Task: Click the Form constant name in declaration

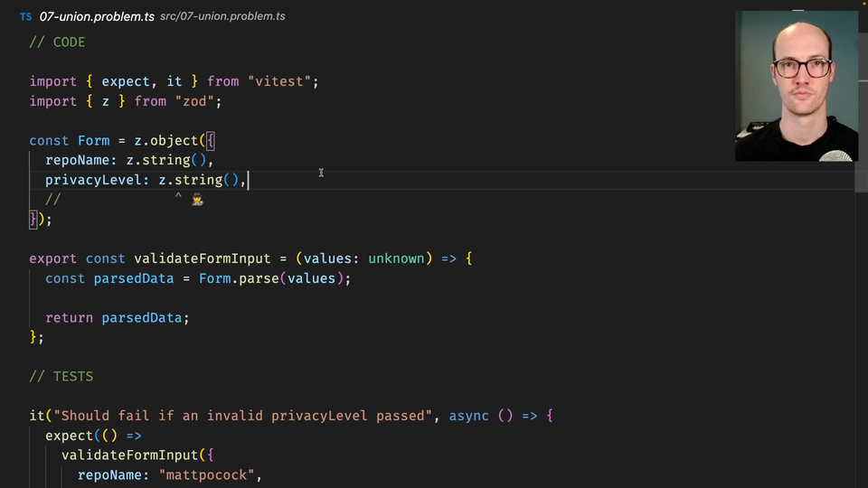Action: [93, 140]
